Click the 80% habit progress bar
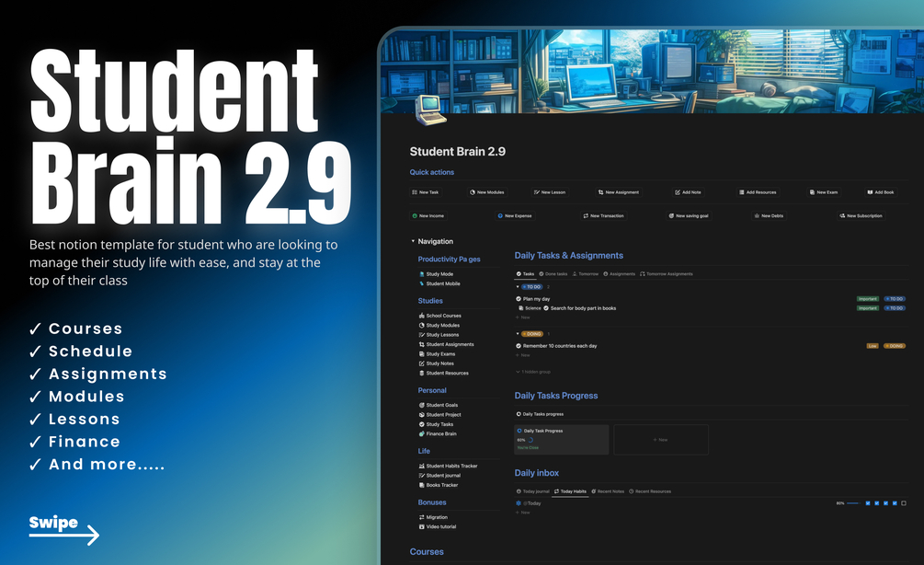924x565 pixels. pyautogui.click(x=853, y=503)
